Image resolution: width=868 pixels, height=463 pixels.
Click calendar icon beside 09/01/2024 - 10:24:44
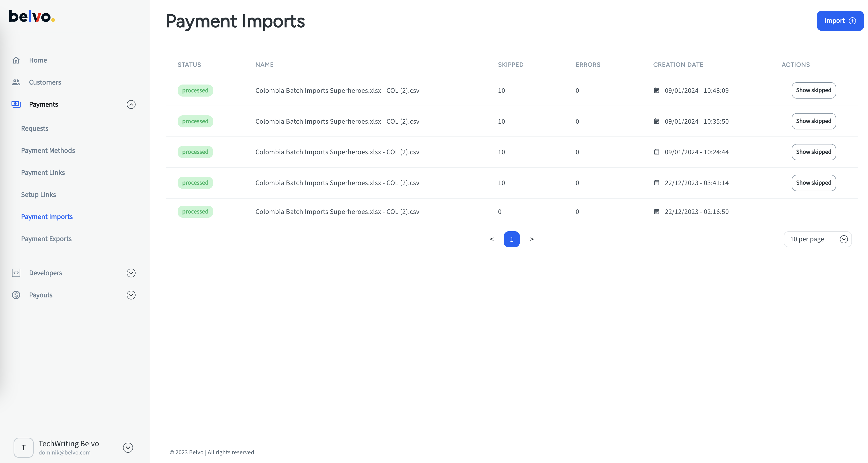(656, 152)
